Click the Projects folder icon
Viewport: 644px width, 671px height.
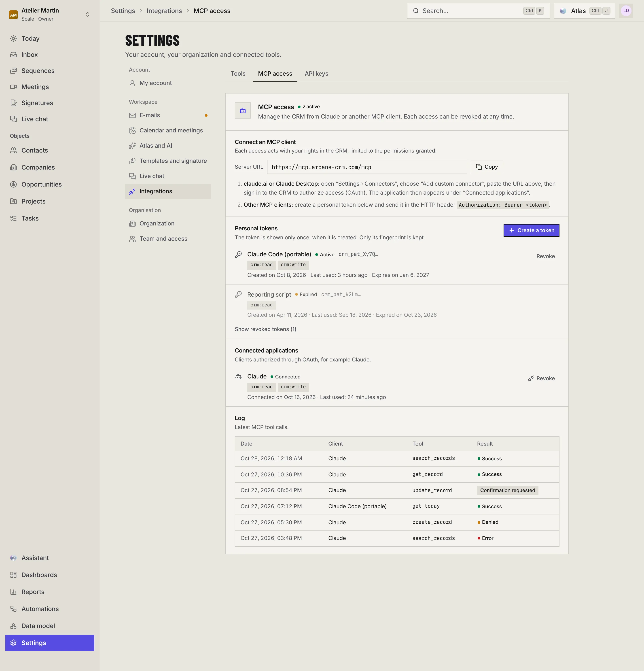click(13, 201)
